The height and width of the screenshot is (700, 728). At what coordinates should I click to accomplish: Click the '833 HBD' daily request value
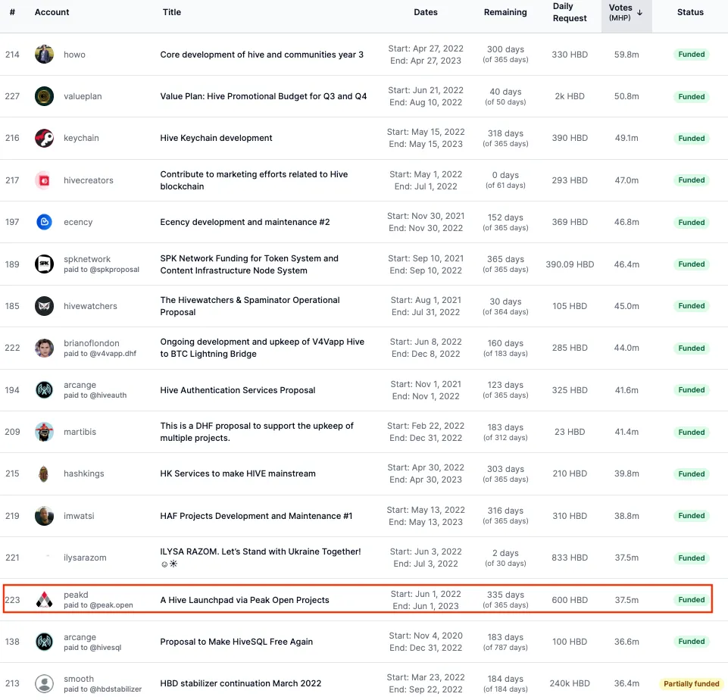pyautogui.click(x=569, y=558)
